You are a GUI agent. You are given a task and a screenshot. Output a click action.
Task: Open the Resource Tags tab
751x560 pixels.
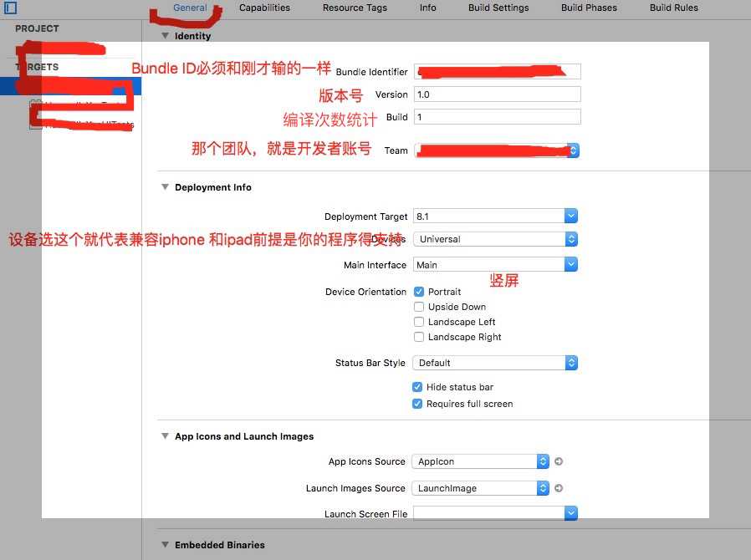point(355,8)
